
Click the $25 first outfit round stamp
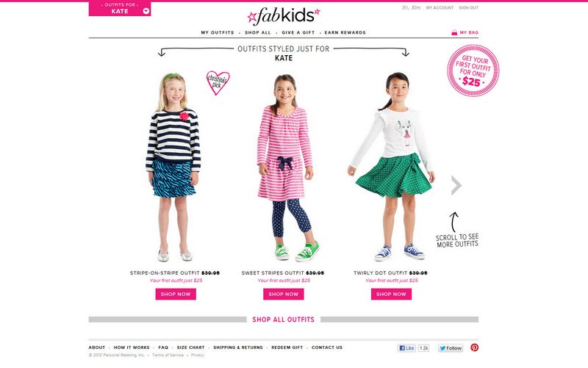click(473, 71)
